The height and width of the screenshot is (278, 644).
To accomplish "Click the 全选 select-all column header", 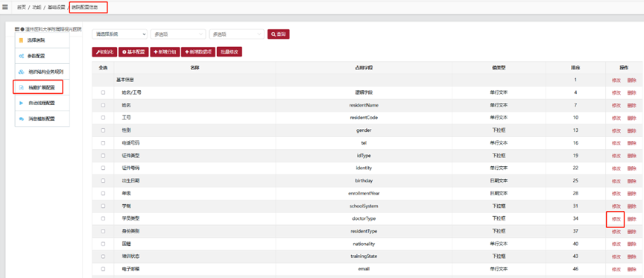I will pos(103,67).
